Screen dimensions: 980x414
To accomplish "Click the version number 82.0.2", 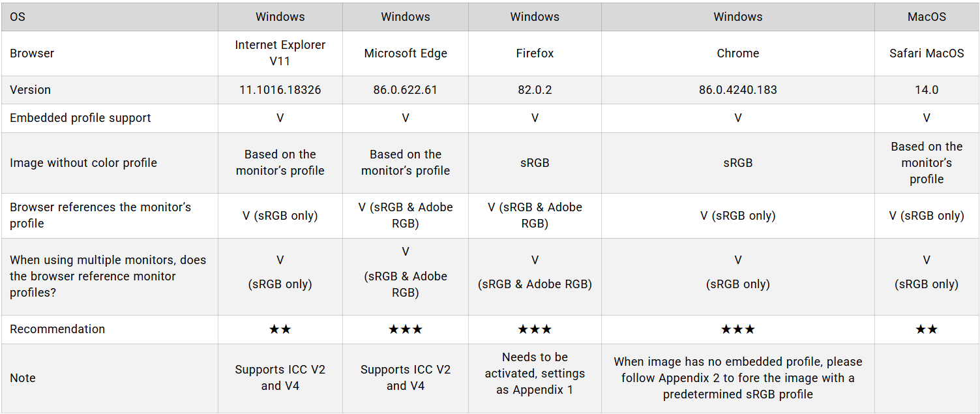I will 535,90.
